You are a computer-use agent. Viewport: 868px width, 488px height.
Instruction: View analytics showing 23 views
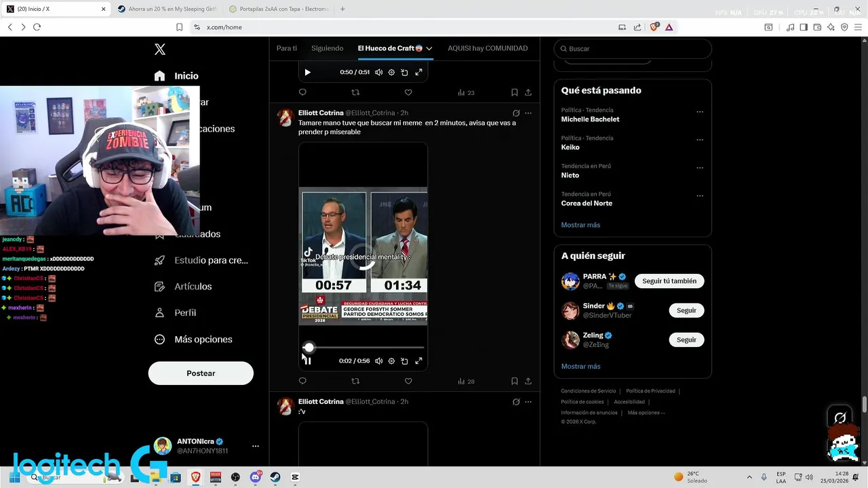coord(466,93)
